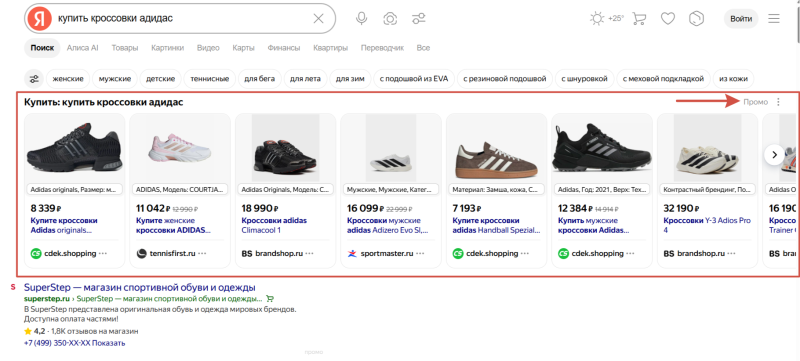
Task: Open the weather +25° widget
Action: 607,19
